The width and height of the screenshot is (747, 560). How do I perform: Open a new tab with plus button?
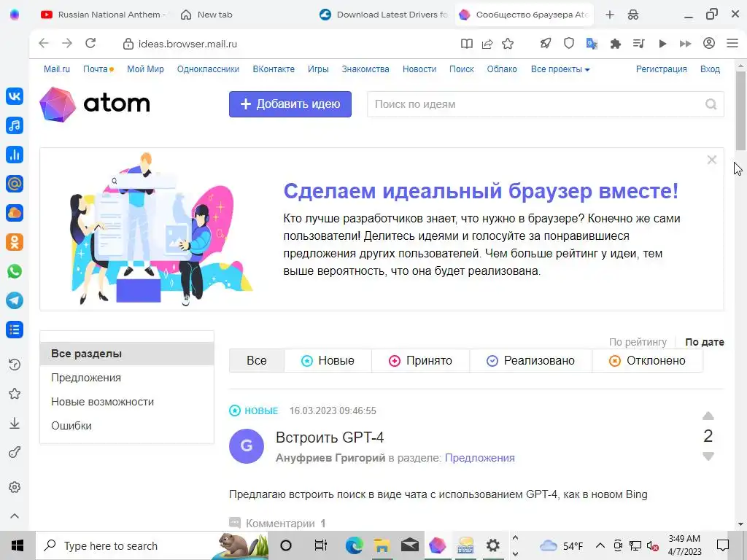click(610, 15)
